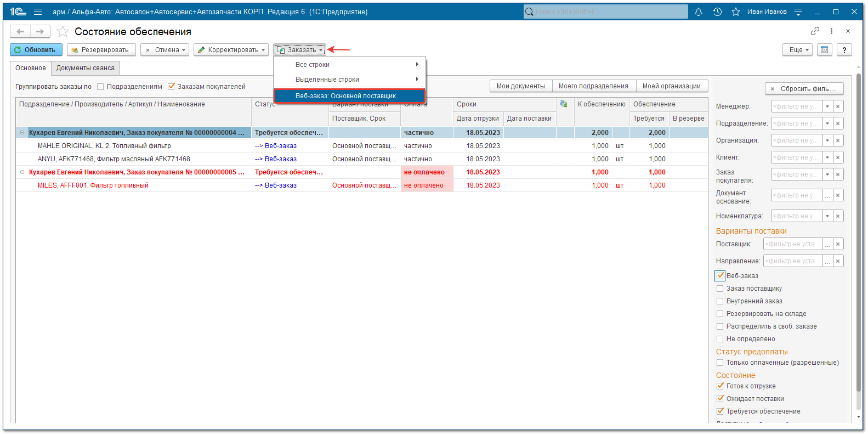The width and height of the screenshot is (868, 435).
Task: Open the 1C main menu hamburger icon
Action: point(38,12)
